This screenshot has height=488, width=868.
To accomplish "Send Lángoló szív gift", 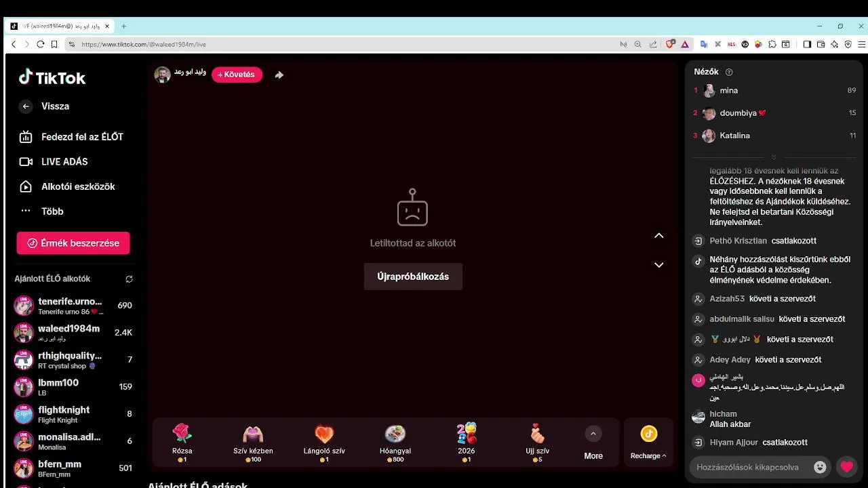I will (x=324, y=443).
